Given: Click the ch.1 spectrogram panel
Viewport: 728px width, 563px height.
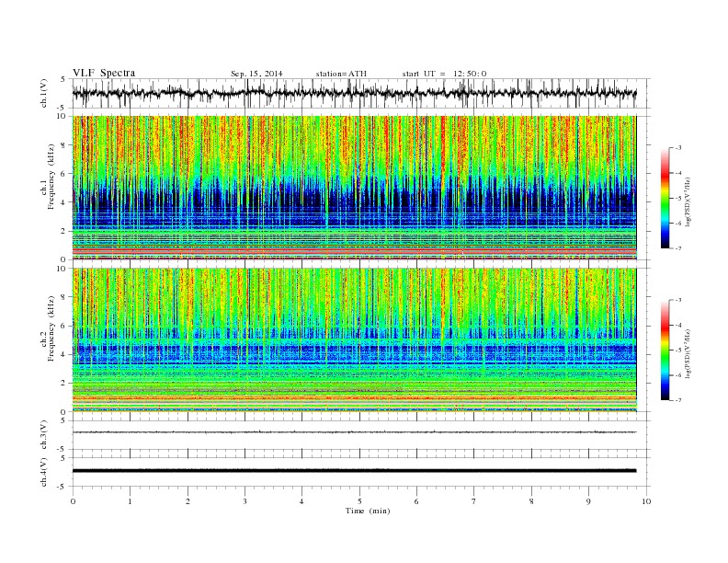Looking at the screenshot, I should coord(354,188).
